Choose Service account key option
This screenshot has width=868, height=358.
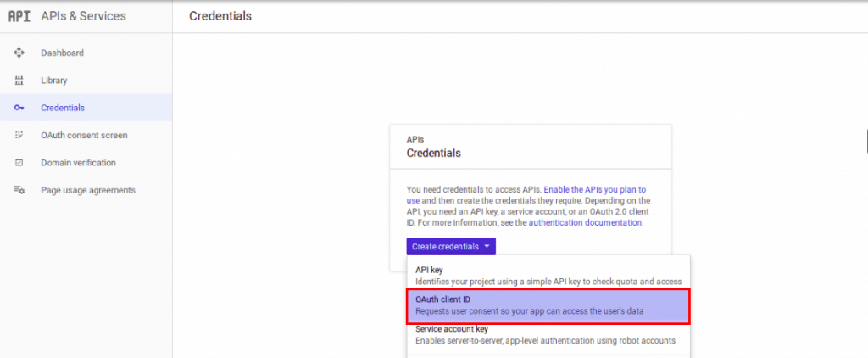548,335
